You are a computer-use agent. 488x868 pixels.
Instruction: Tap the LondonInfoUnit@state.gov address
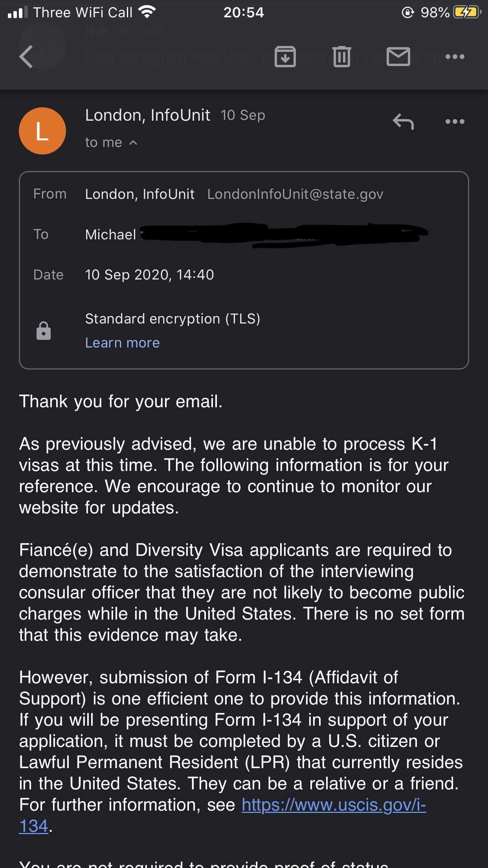[295, 194]
